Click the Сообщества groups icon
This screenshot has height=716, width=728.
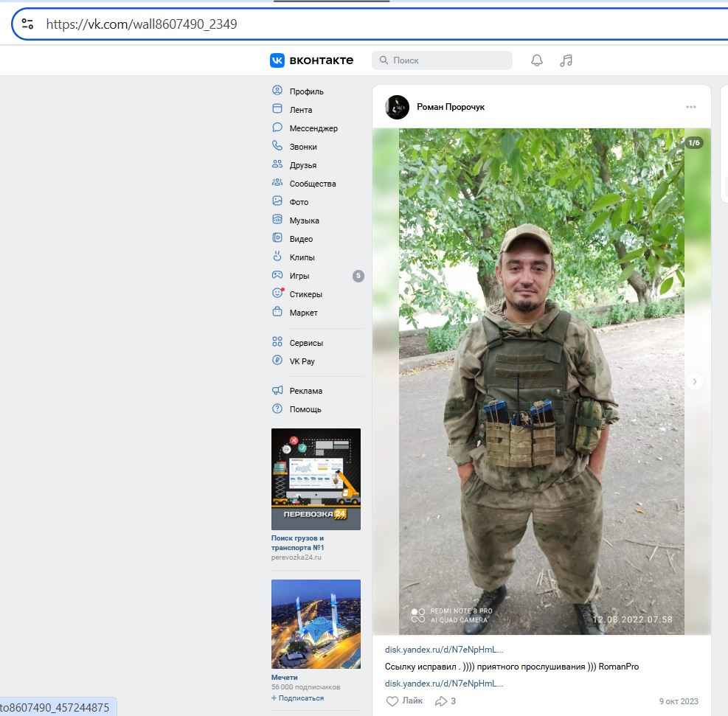[277, 182]
